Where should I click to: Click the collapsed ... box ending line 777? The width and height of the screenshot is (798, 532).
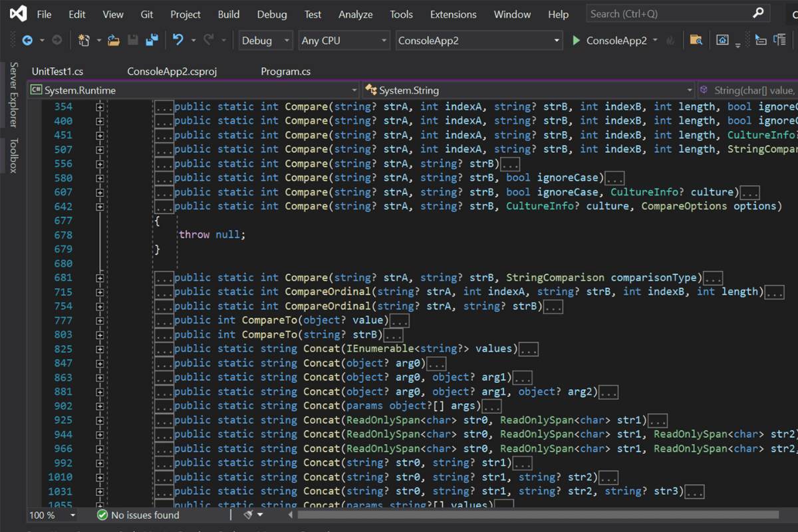[x=400, y=321]
